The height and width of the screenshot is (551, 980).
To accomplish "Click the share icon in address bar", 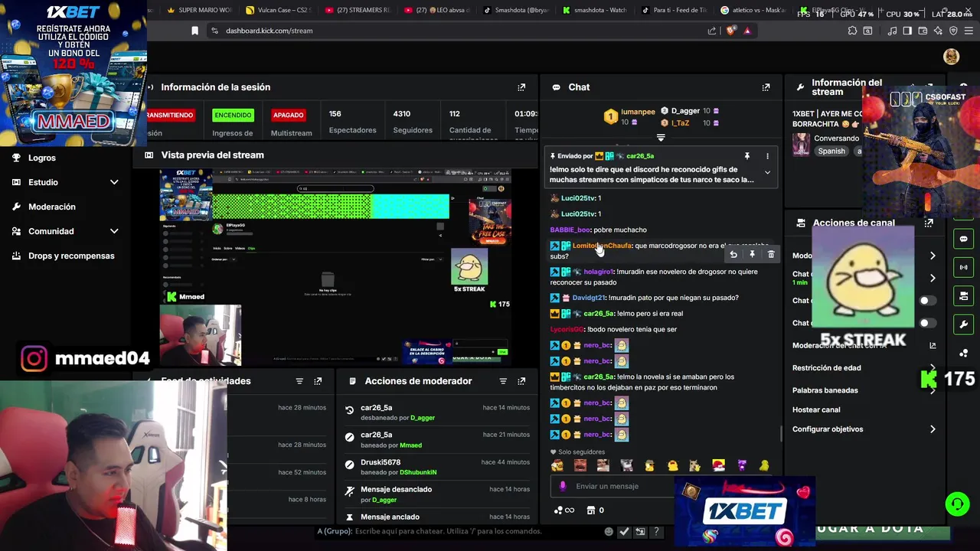I will click(712, 31).
